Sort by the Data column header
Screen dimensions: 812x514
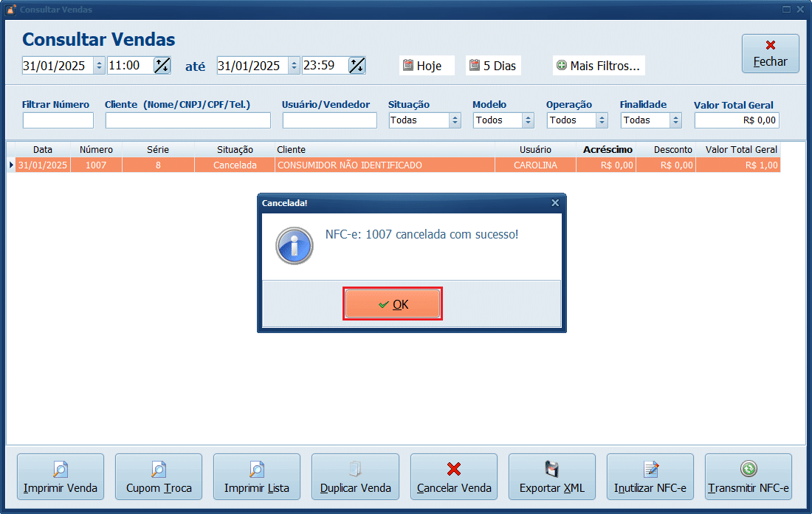[43, 149]
